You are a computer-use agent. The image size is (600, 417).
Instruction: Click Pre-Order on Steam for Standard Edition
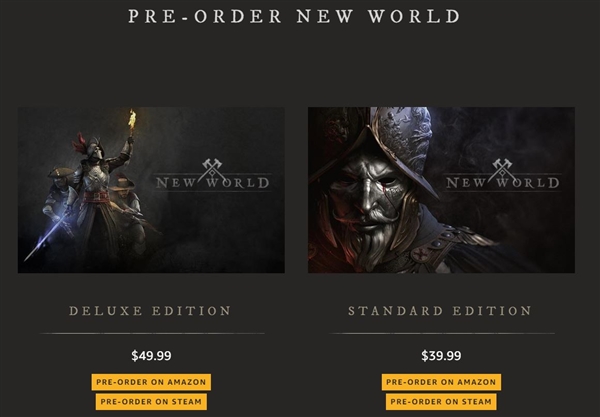pos(441,402)
